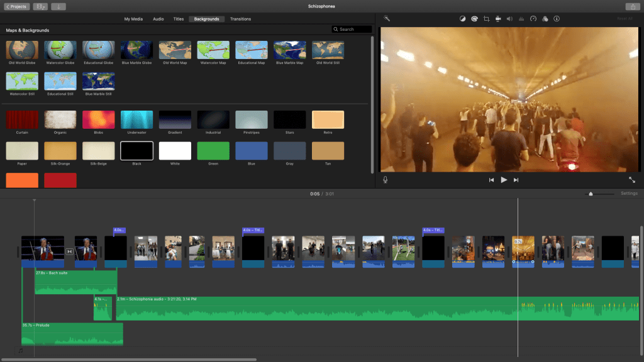
Task: Open the clip filter and audio effects
Action: [x=545, y=19]
